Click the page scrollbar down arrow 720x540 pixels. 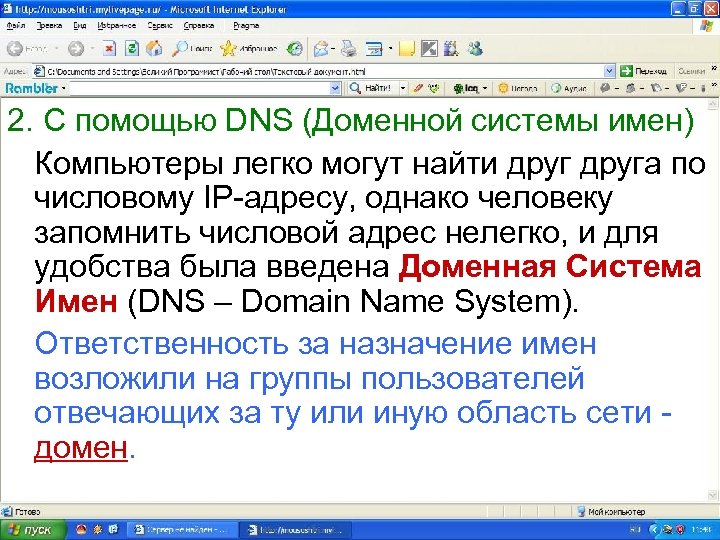[x=713, y=495]
